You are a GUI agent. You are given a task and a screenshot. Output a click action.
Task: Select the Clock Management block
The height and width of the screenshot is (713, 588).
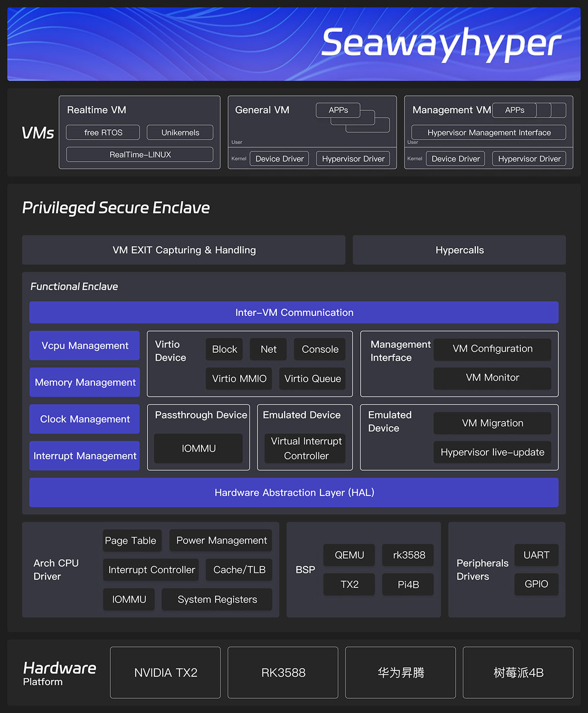[x=84, y=419]
